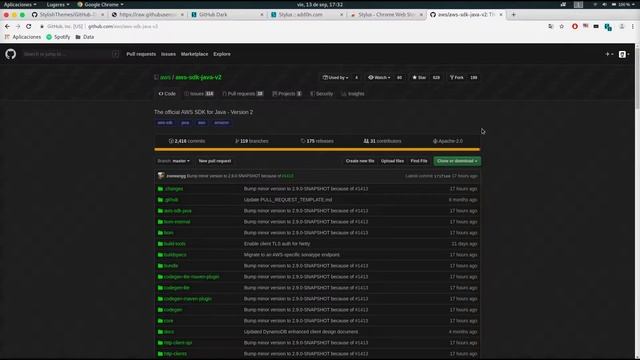
Task: Click the GitHub search input field
Action: [71, 54]
